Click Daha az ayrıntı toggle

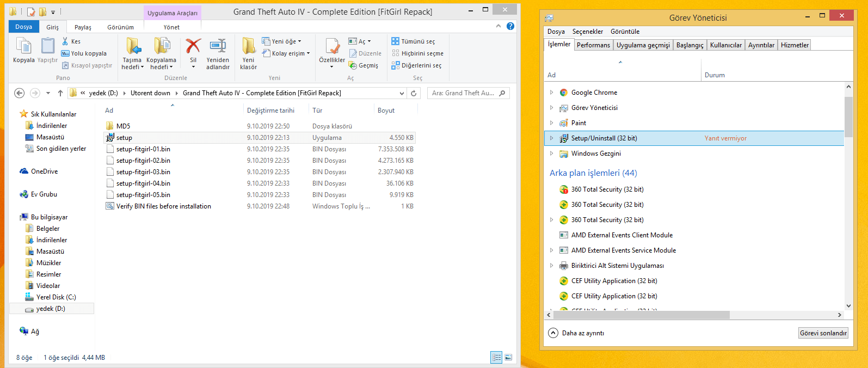pos(576,333)
